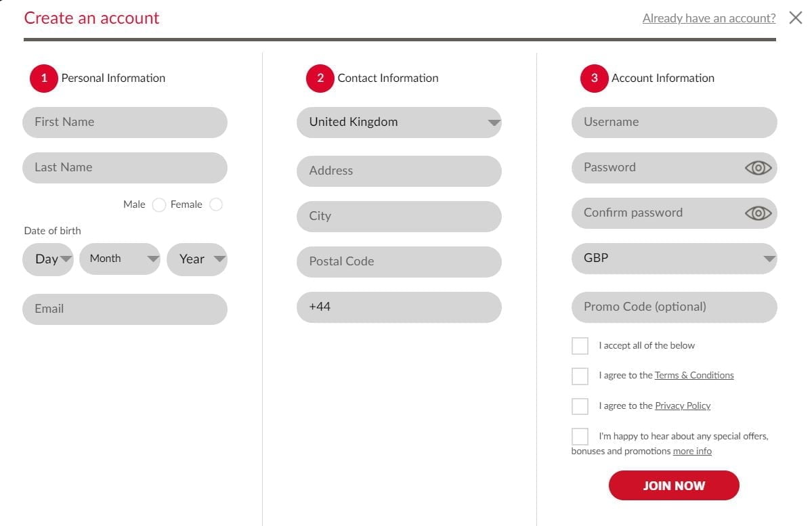Click the step 2 Contact Information badge
The height and width of the screenshot is (526, 812).
[x=320, y=79]
